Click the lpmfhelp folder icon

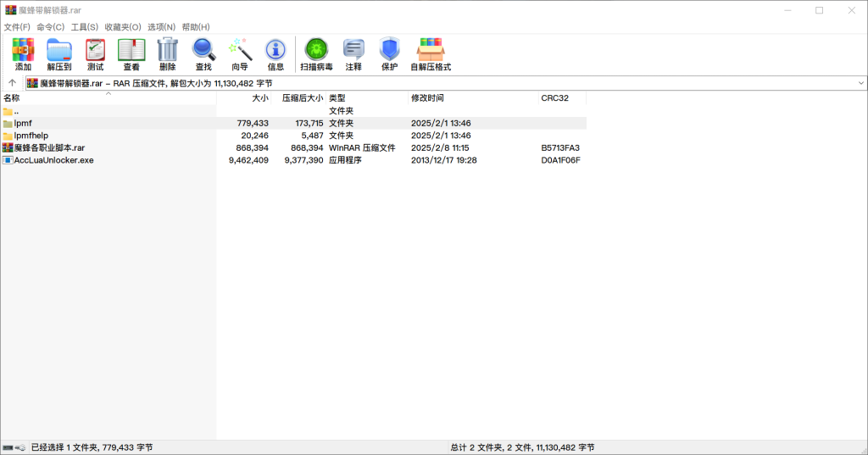8,136
